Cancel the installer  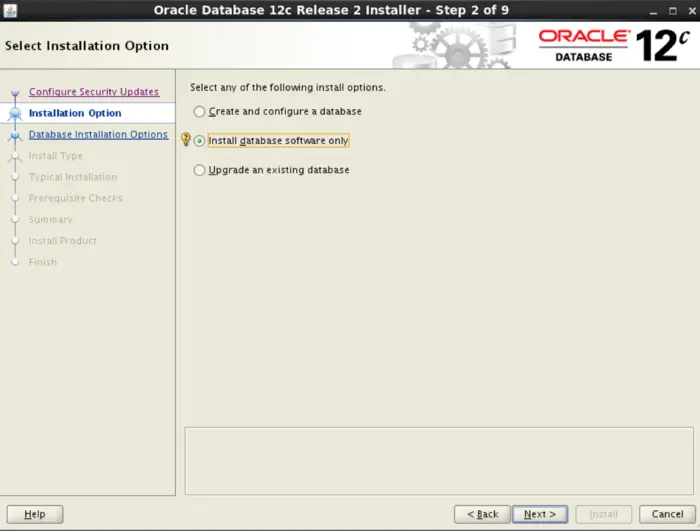coord(667,514)
